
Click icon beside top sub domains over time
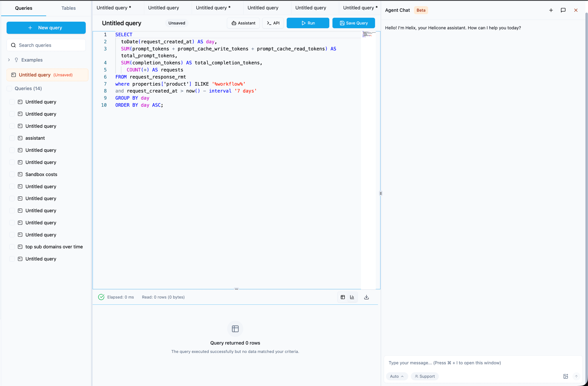(x=20, y=247)
